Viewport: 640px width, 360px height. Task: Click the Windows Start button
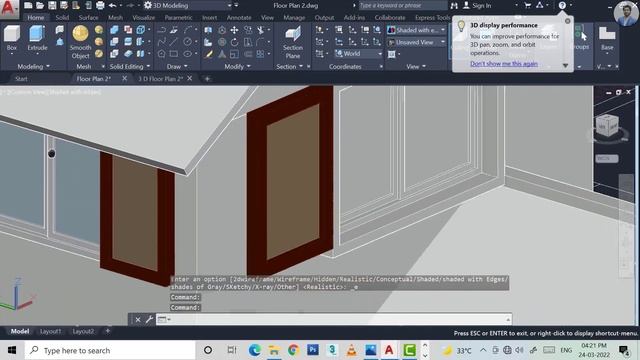[x=12, y=350]
